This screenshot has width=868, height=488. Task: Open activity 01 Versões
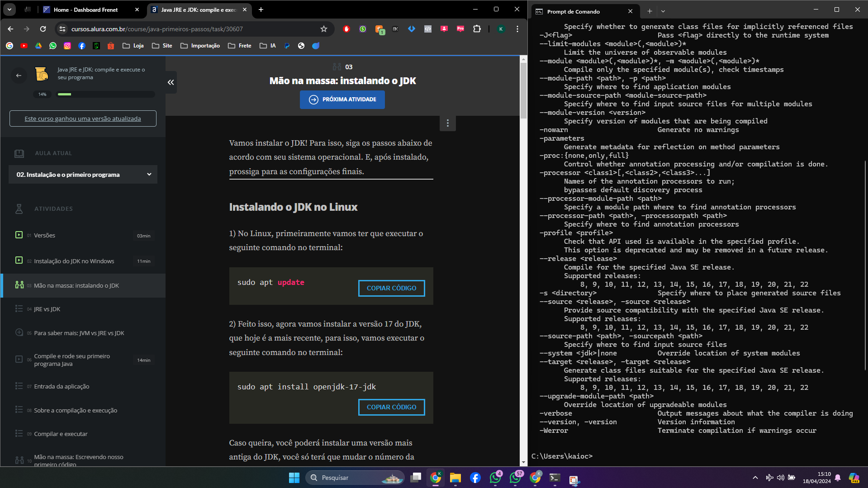83,235
